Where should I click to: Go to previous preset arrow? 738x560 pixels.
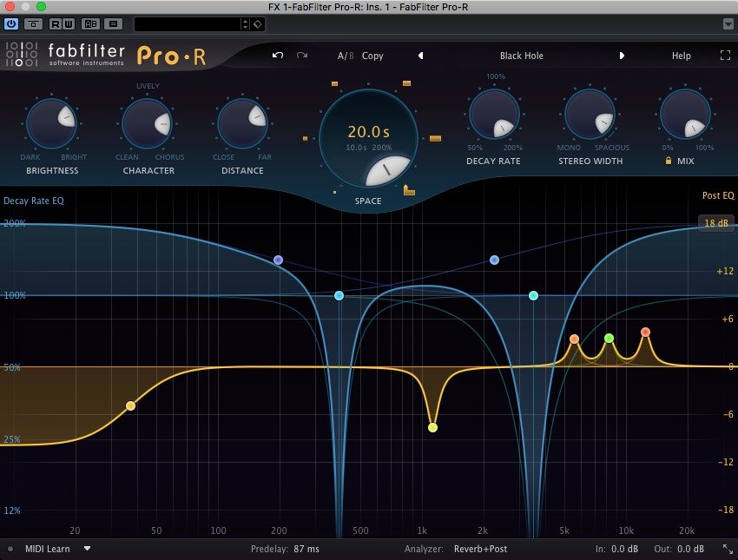click(x=421, y=56)
